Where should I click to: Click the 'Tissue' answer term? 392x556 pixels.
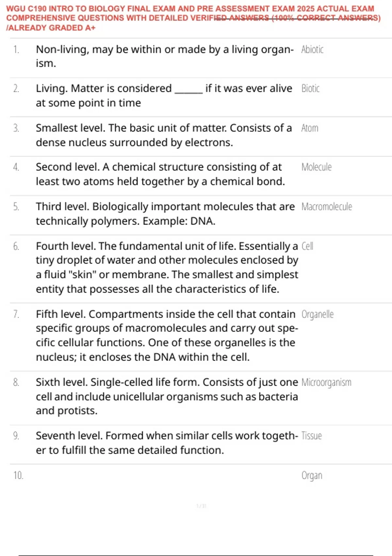point(312,436)
